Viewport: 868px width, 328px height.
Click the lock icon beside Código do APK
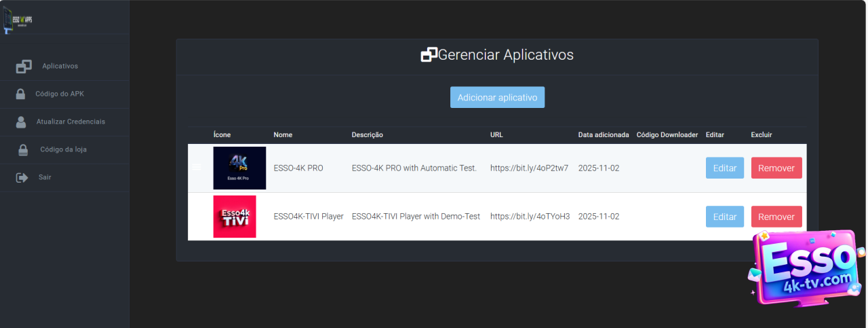20,94
